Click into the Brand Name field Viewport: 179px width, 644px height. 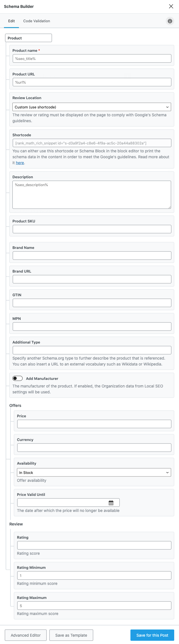[x=92, y=256]
